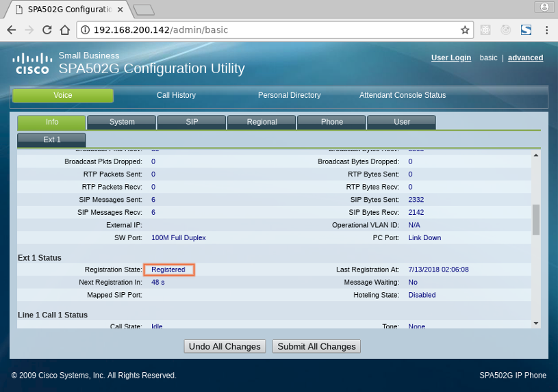The width and height of the screenshot is (558, 392).
Task: Select the Hoteling State Disabled value
Action: tap(422, 296)
